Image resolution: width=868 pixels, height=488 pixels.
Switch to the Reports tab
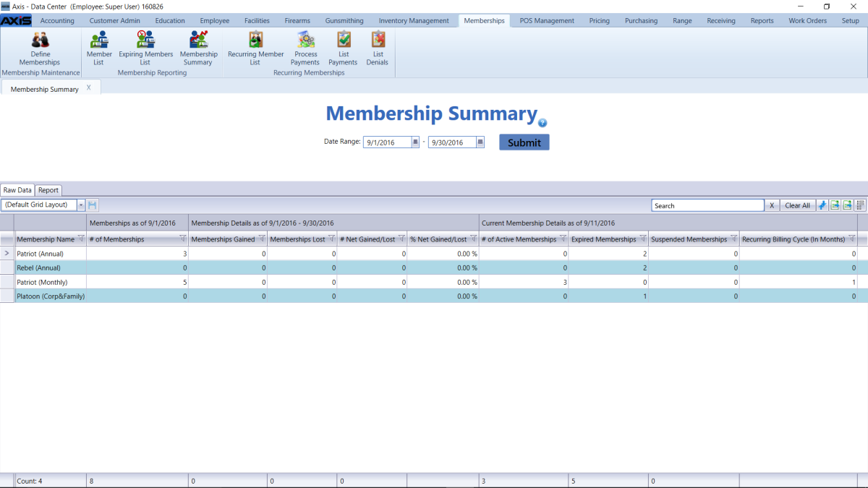pos(762,21)
